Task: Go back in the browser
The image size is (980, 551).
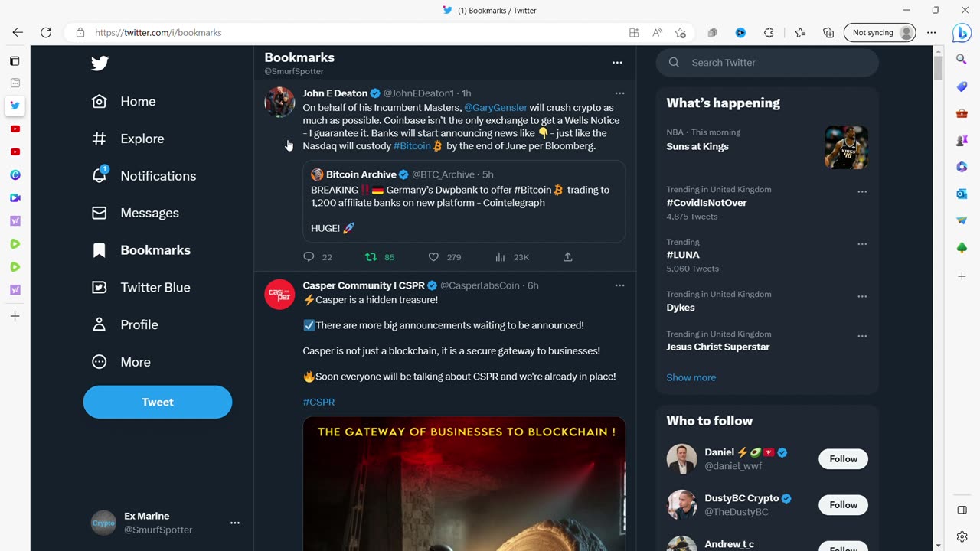Action: (x=18, y=33)
